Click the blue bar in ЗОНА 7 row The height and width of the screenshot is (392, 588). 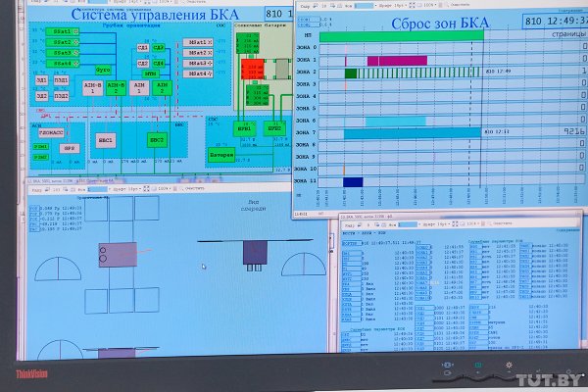(x=412, y=132)
